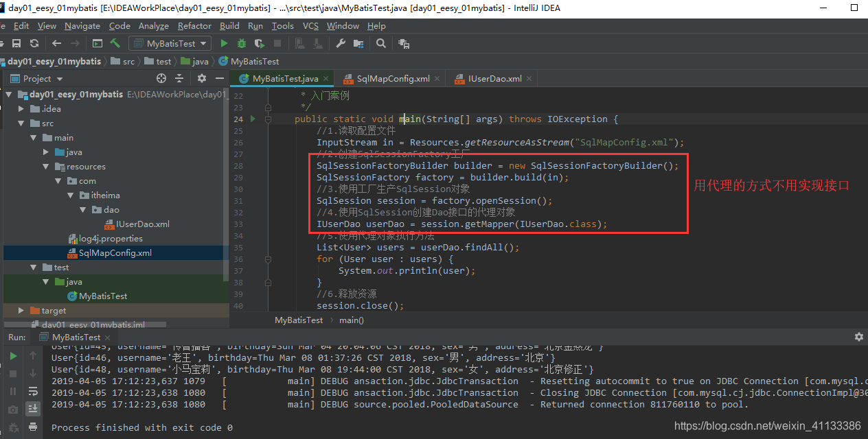Hide the Project panel with the minus icon
868x439 pixels.
tap(220, 78)
